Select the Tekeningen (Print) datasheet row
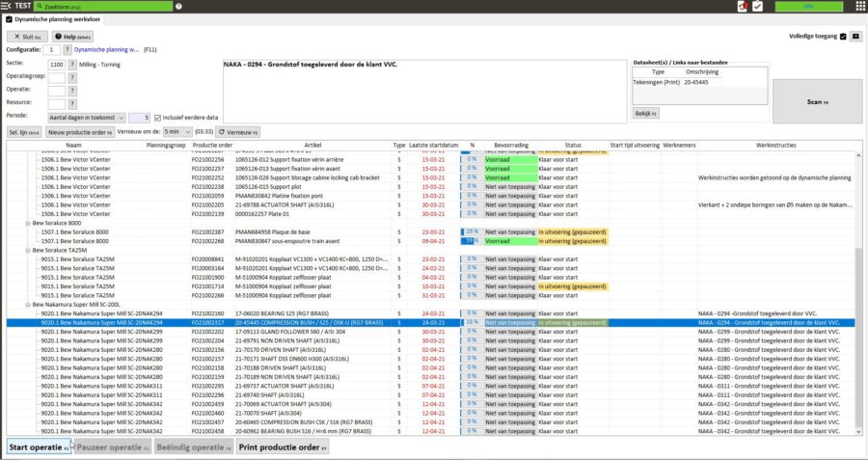The image size is (868, 460). click(x=677, y=82)
